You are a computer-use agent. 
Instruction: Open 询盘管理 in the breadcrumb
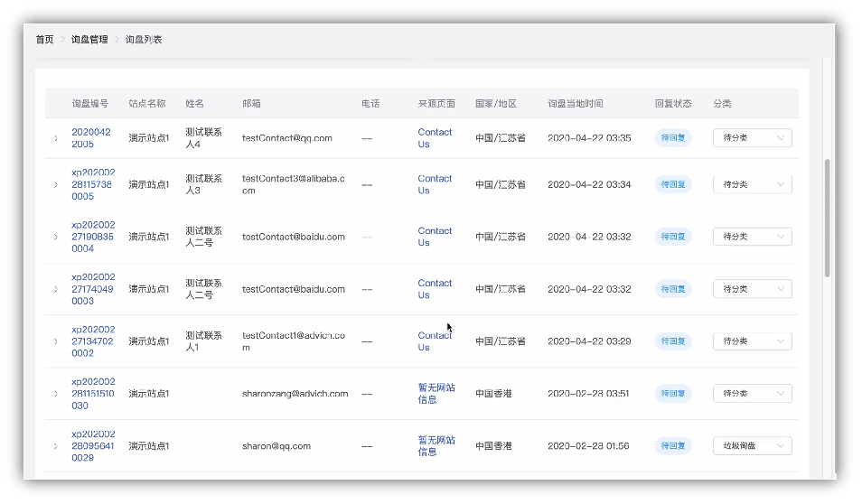(x=89, y=40)
